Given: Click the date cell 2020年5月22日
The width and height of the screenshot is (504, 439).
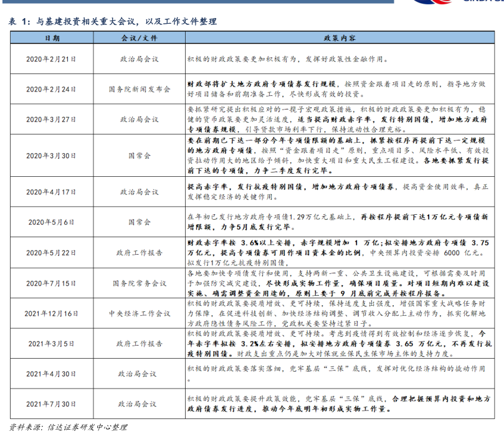Looking at the screenshot, I should [52, 252].
